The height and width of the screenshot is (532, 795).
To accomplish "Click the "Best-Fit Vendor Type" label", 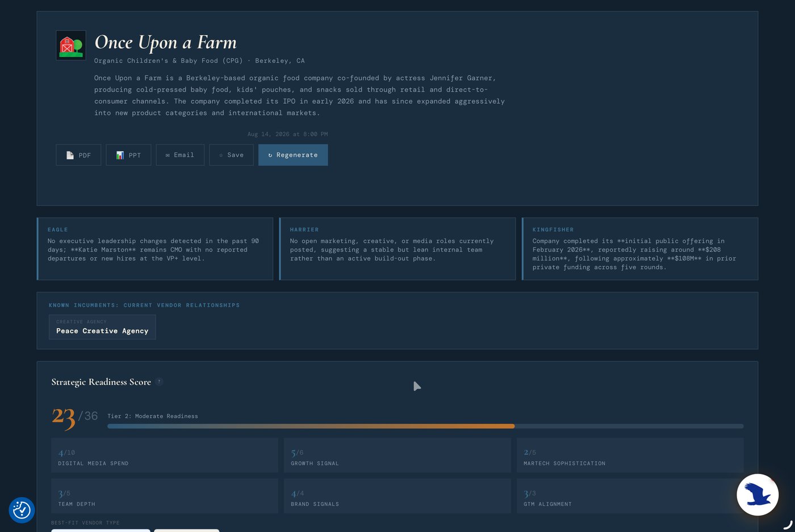I will pyautogui.click(x=85, y=523).
